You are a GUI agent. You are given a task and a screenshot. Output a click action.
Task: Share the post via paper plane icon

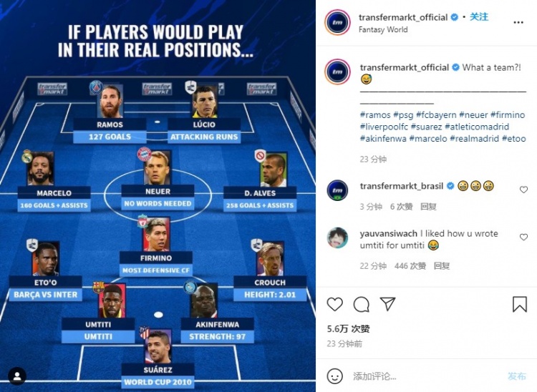387,304
